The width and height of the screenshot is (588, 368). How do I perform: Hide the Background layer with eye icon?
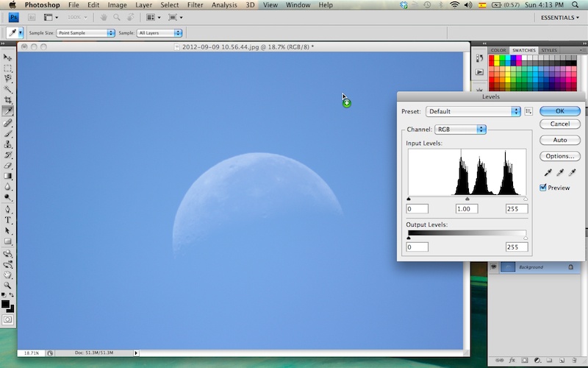(x=494, y=267)
